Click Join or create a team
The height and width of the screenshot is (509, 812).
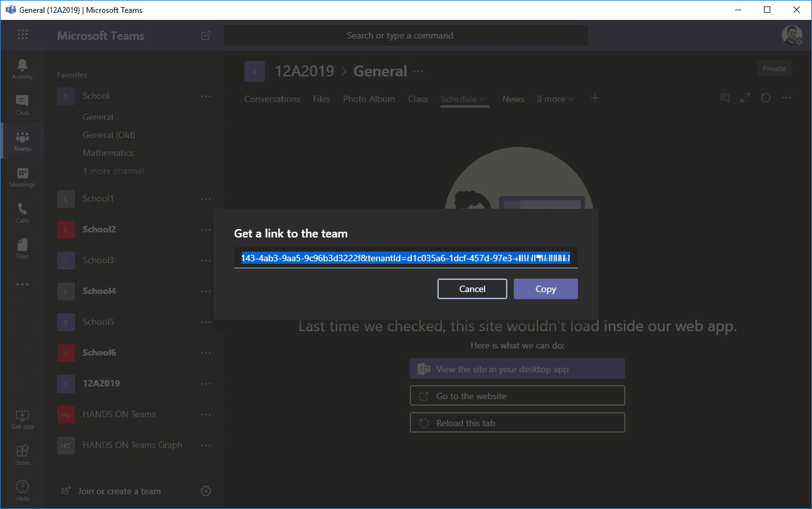click(x=110, y=491)
